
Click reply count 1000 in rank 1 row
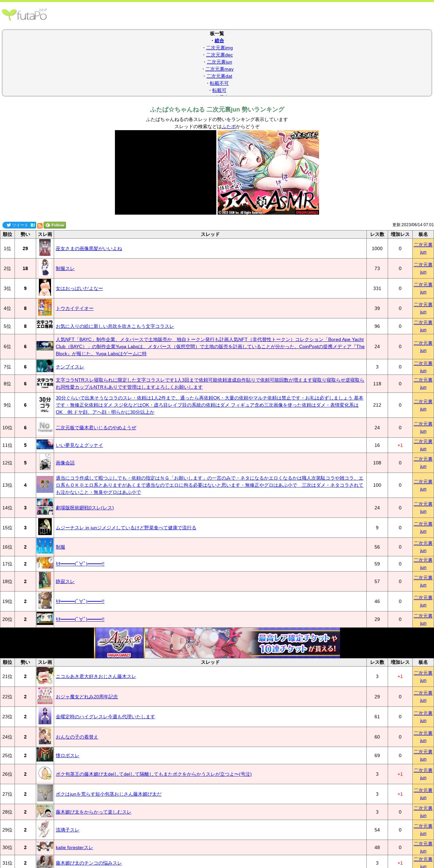(x=377, y=248)
